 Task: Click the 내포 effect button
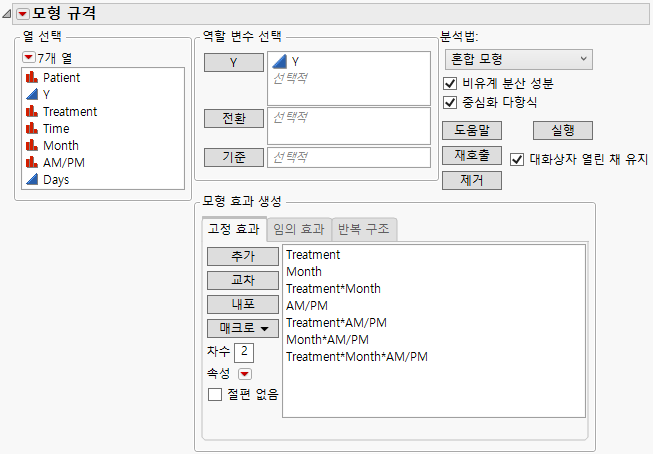pyautogui.click(x=243, y=304)
